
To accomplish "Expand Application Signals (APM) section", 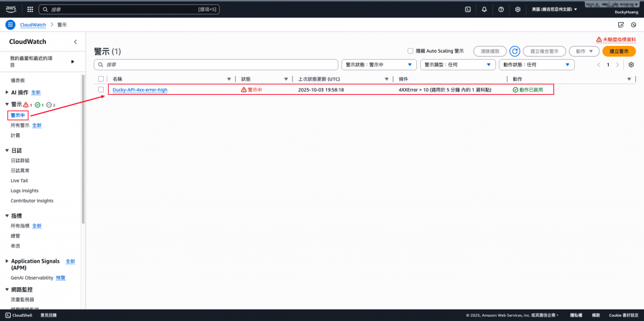I will point(7,261).
